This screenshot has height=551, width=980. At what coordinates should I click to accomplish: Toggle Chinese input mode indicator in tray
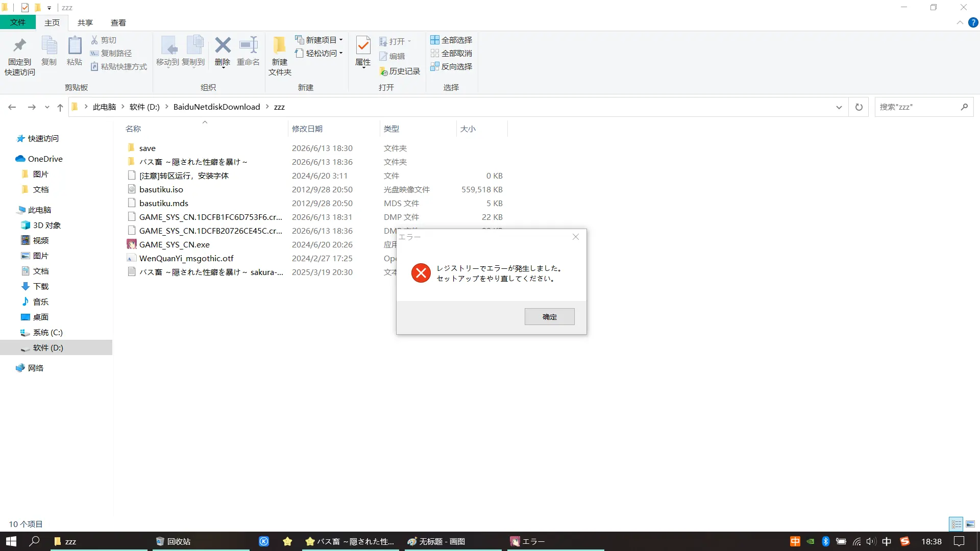click(887, 541)
